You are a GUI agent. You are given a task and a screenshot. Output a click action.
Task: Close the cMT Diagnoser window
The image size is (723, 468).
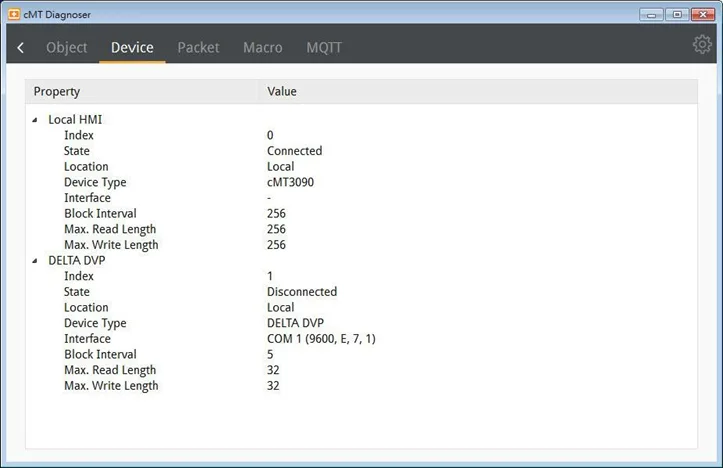click(x=703, y=15)
